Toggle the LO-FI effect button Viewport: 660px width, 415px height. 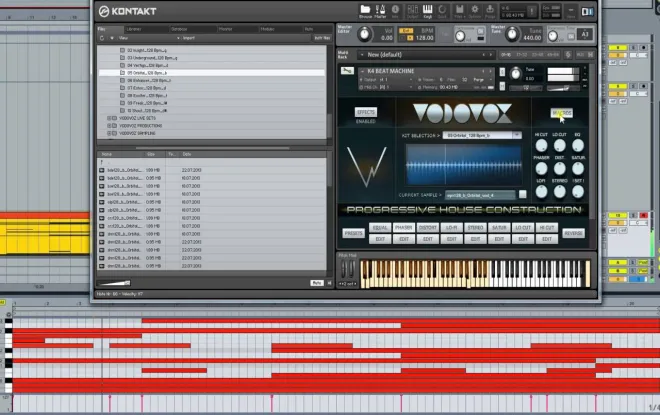pyautogui.click(x=452, y=228)
